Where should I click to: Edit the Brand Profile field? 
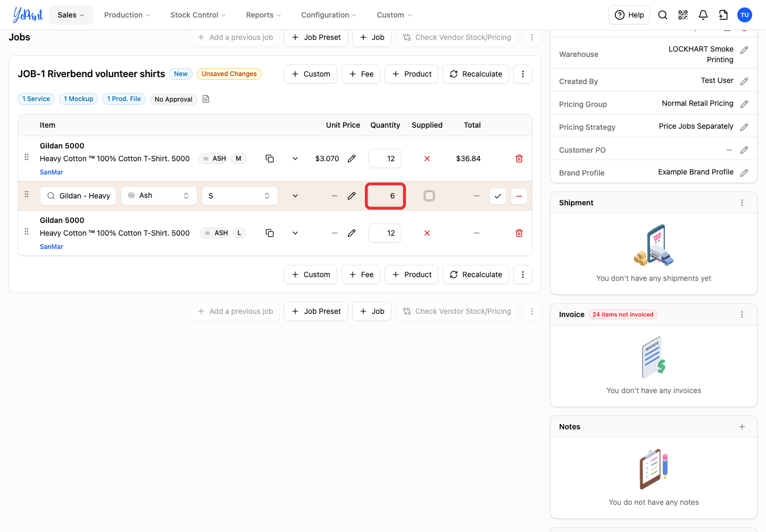coord(744,173)
